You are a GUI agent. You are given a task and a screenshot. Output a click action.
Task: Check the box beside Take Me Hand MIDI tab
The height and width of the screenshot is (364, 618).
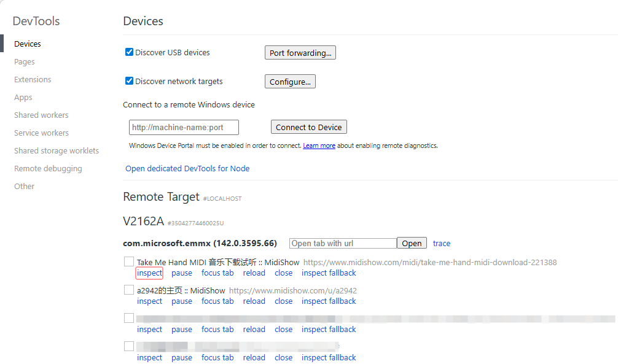(x=129, y=262)
